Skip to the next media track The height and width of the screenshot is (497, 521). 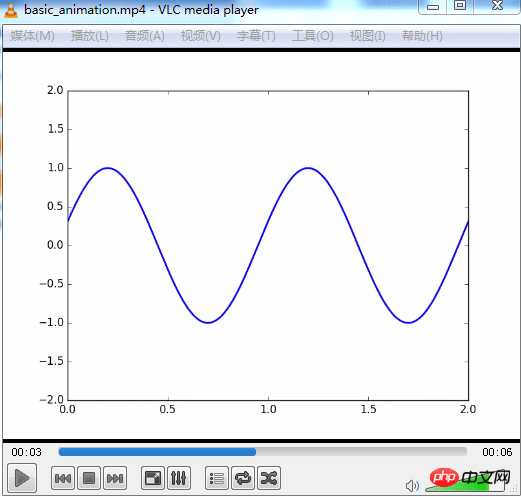pos(115,478)
